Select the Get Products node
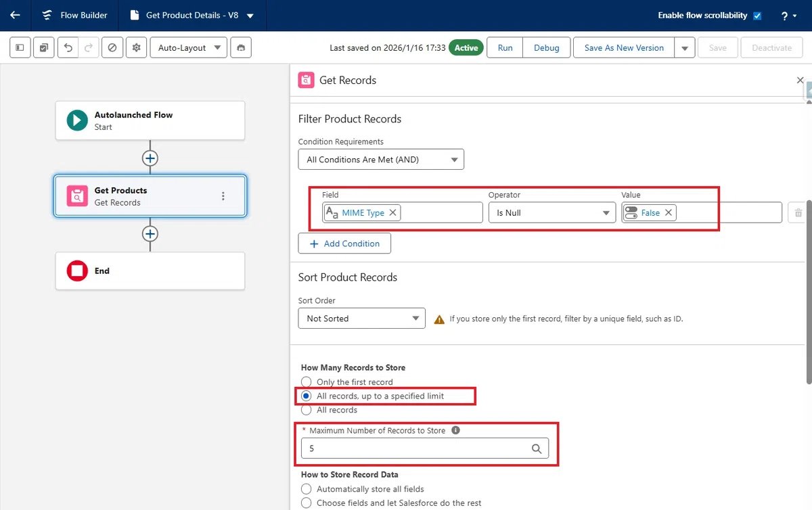Image resolution: width=812 pixels, height=510 pixels. pyautogui.click(x=150, y=196)
